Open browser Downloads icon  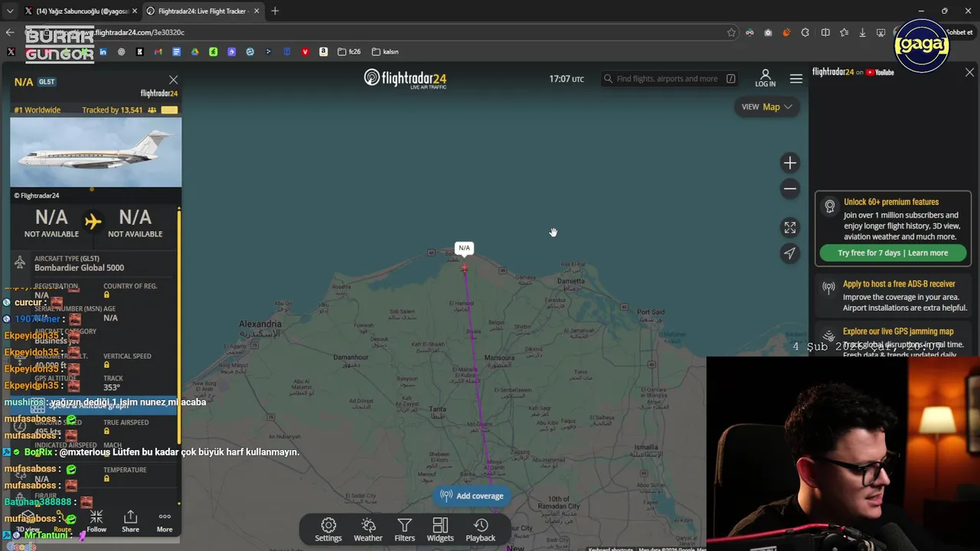click(862, 32)
